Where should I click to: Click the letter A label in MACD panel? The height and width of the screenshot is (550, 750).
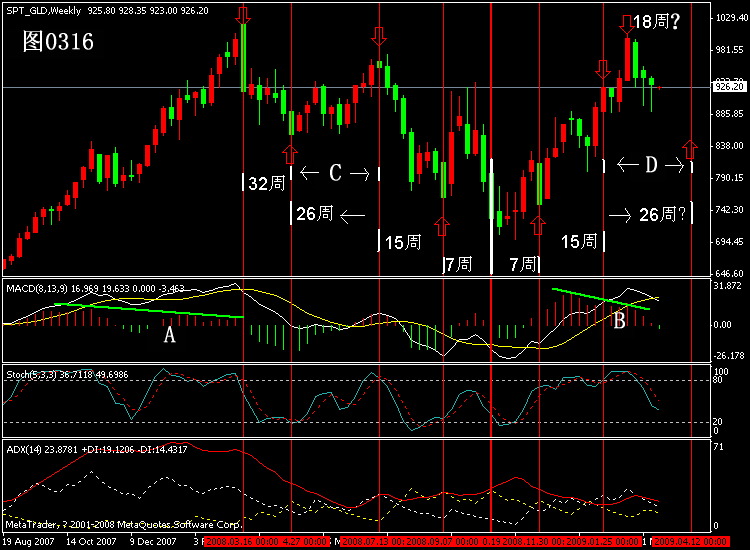tap(170, 337)
